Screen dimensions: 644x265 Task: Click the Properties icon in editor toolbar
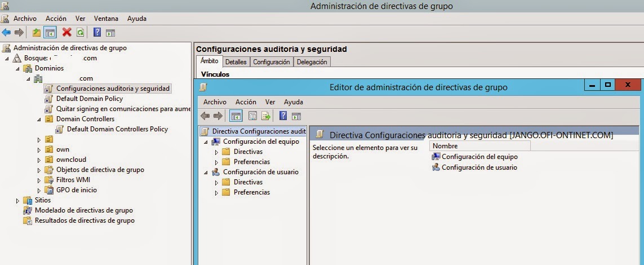[x=252, y=116]
